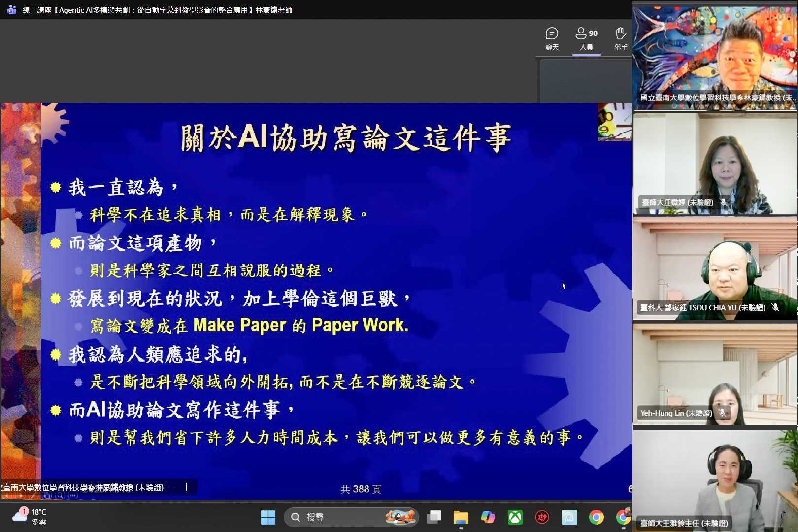Launch File Explorer from taskbar
This screenshot has height=532, width=798.
coord(461,517)
